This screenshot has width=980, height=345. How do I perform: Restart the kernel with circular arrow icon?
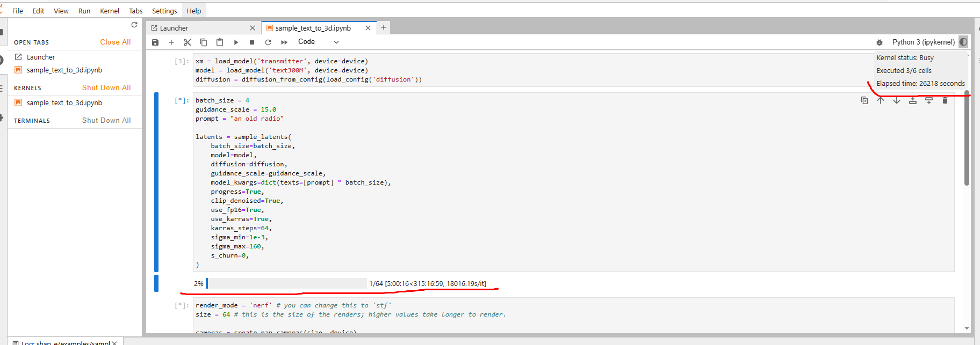[268, 42]
